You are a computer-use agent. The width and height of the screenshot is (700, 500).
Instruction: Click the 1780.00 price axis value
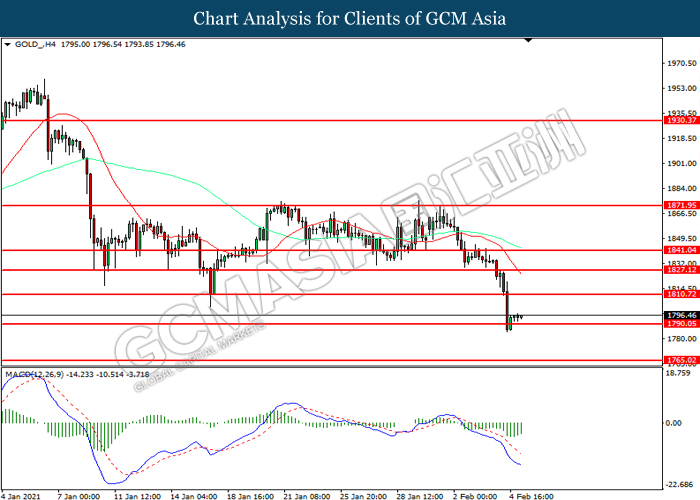[682, 339]
